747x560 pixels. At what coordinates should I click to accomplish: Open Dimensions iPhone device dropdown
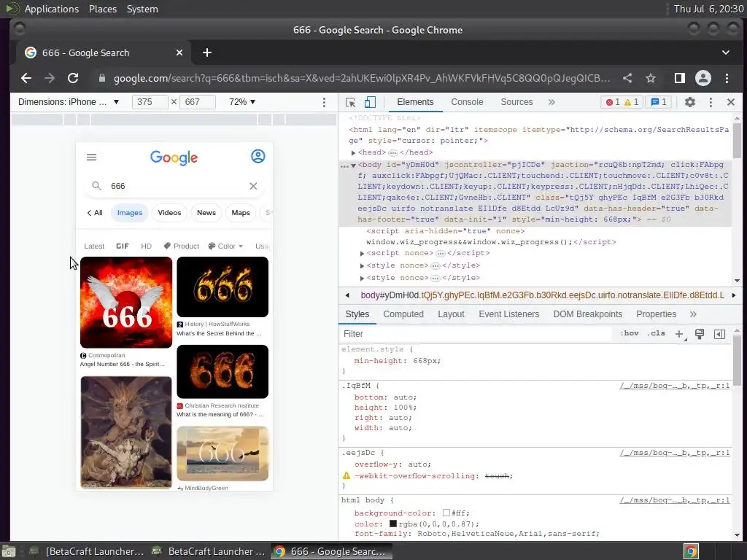68,102
